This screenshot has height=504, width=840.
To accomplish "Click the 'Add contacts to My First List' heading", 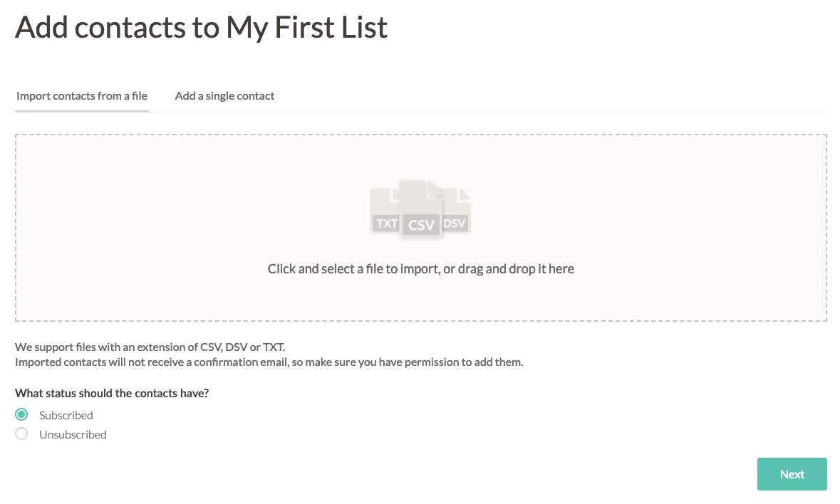I will [202, 28].
